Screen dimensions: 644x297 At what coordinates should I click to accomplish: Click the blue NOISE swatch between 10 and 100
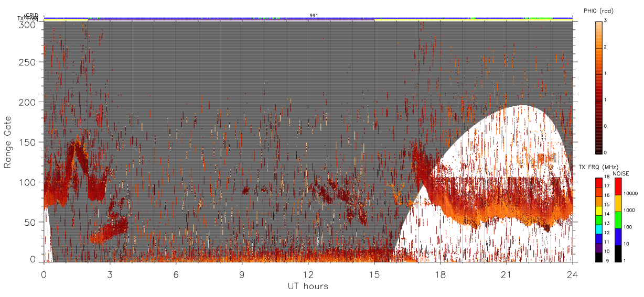618,237
